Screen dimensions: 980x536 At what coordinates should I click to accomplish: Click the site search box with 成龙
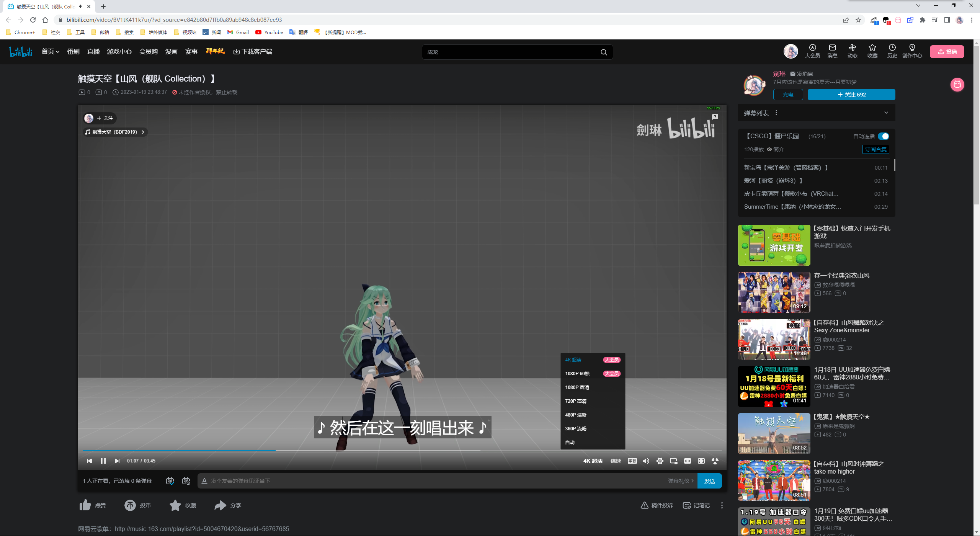511,52
